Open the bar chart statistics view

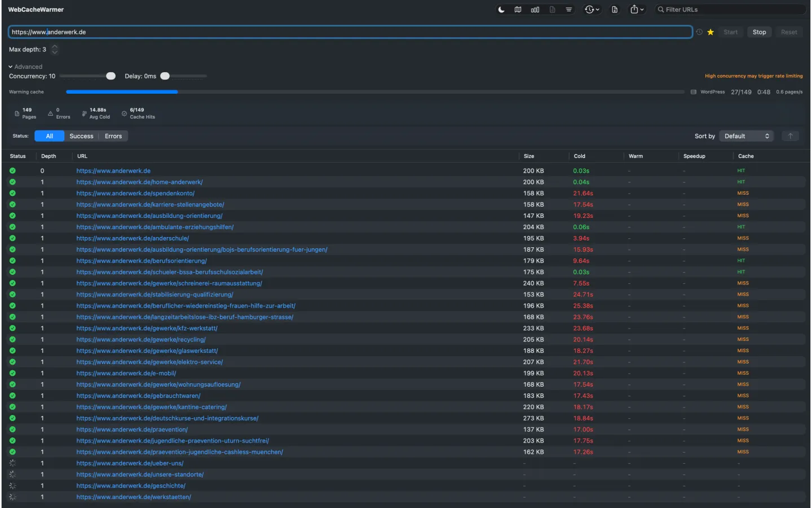click(535, 10)
